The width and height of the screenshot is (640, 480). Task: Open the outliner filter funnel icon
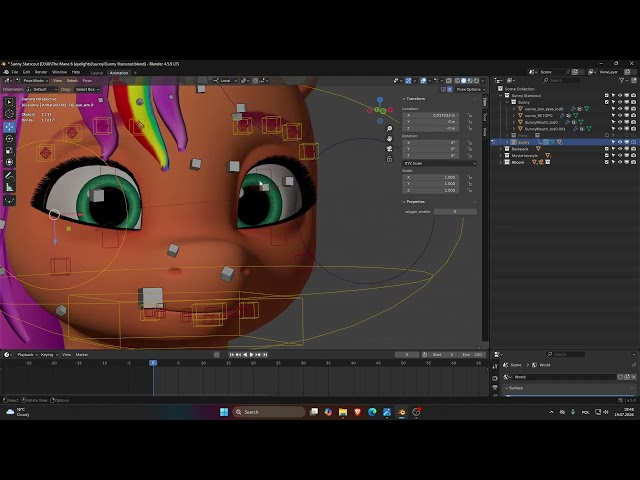(622, 80)
